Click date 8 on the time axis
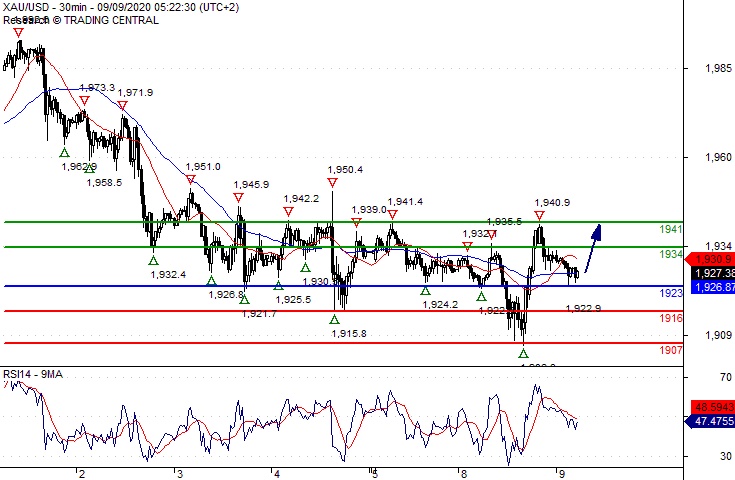The image size is (735, 480). pyautogui.click(x=464, y=474)
